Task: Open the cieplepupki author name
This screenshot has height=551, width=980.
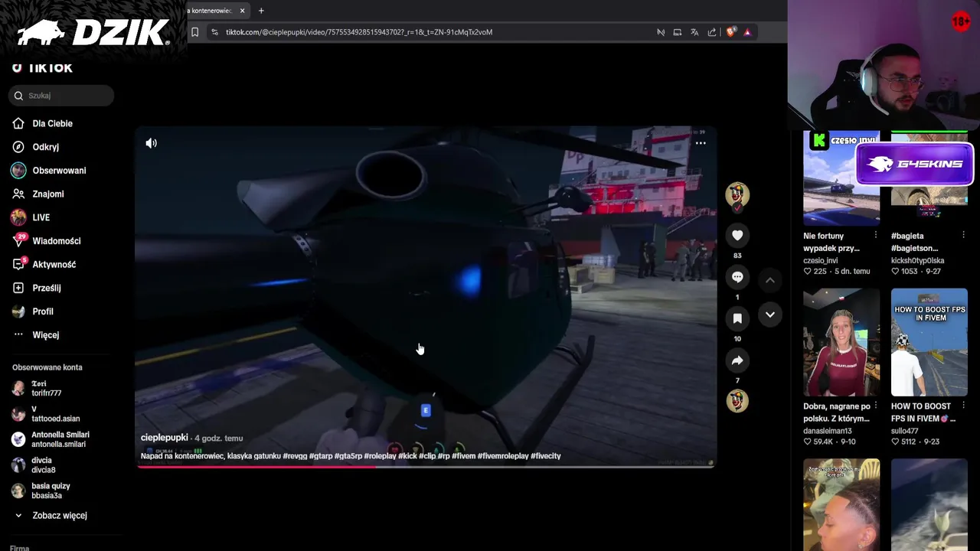Action: pyautogui.click(x=164, y=438)
